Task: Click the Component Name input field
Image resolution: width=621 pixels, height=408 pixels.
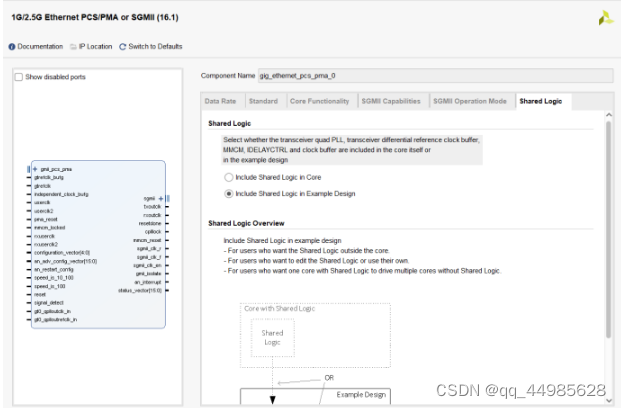Action: [435, 76]
